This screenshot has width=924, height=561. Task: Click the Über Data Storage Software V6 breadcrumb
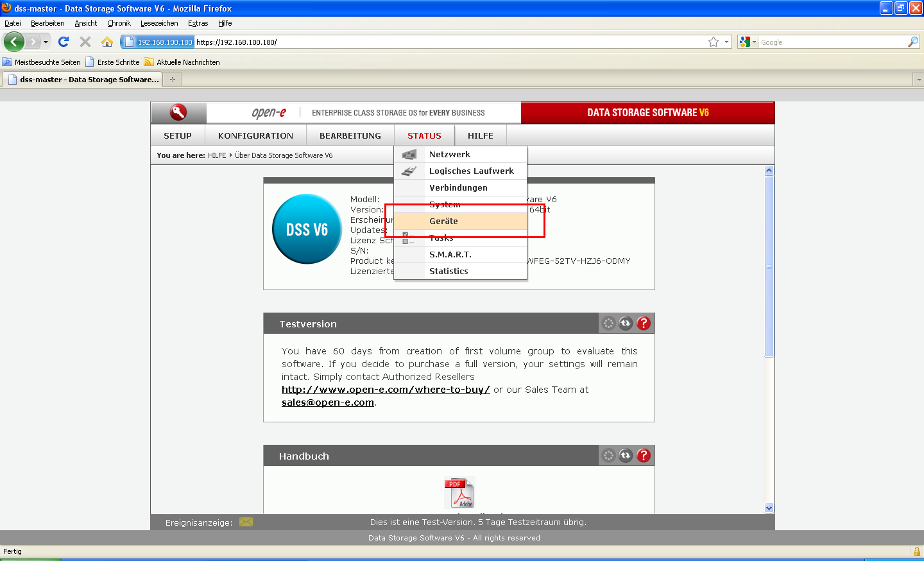(284, 155)
